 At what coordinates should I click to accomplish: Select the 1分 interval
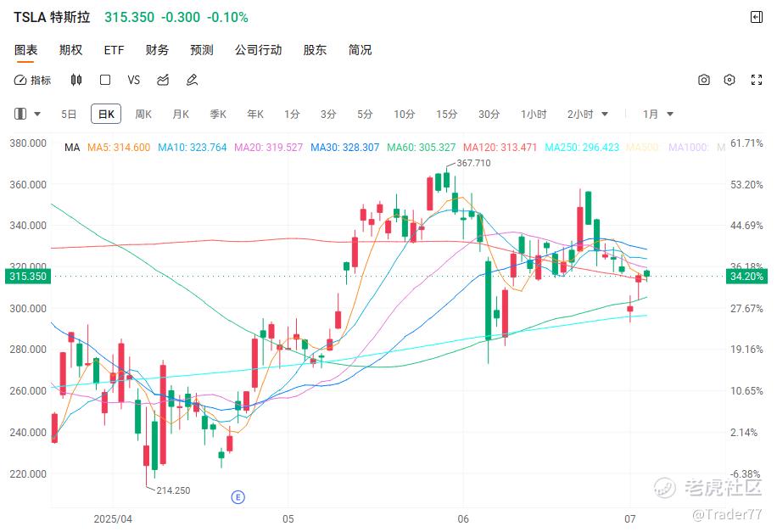pyautogui.click(x=292, y=114)
